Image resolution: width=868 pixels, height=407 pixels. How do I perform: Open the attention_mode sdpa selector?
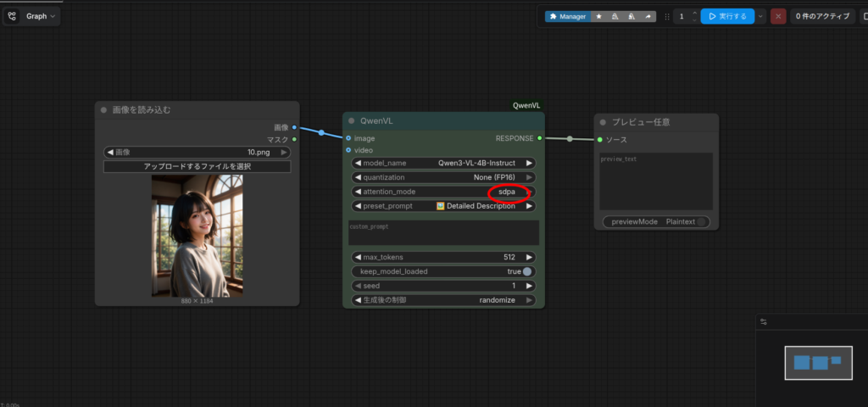coord(506,192)
